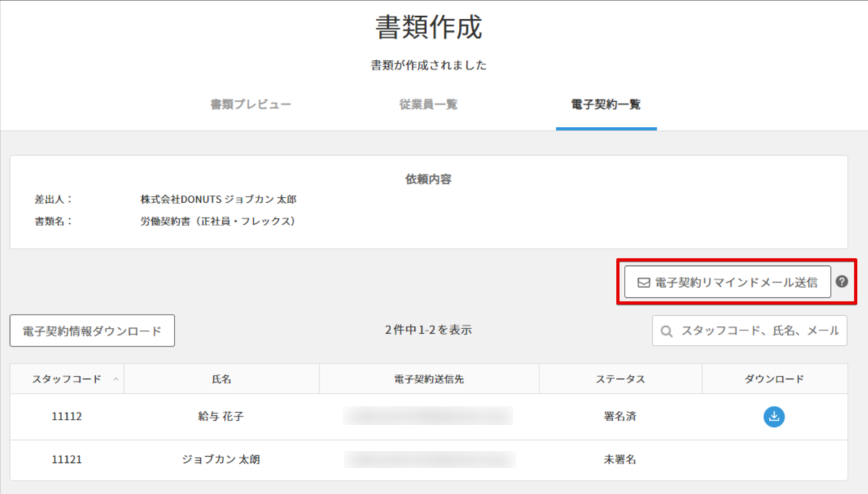868x494 pixels.
Task: Focus the staff code and name search field
Action: (759, 331)
